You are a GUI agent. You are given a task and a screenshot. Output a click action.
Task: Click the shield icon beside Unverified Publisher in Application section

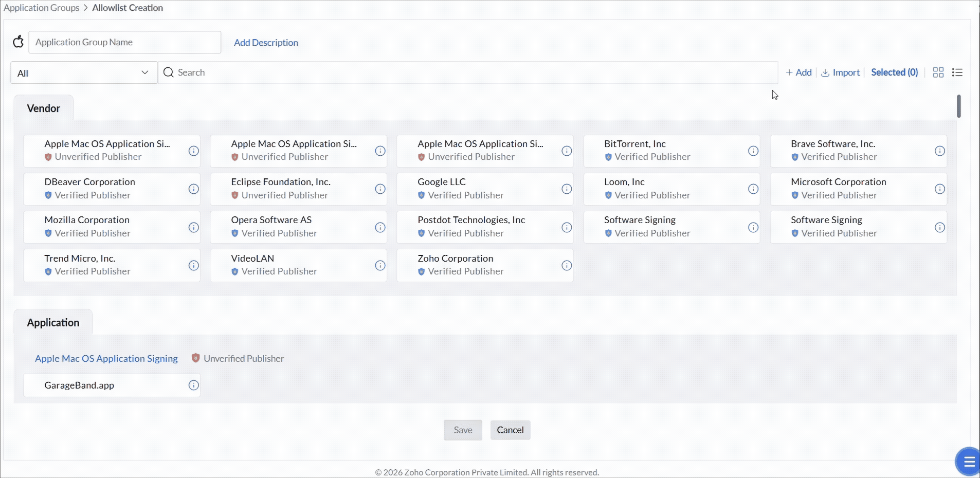(x=195, y=358)
